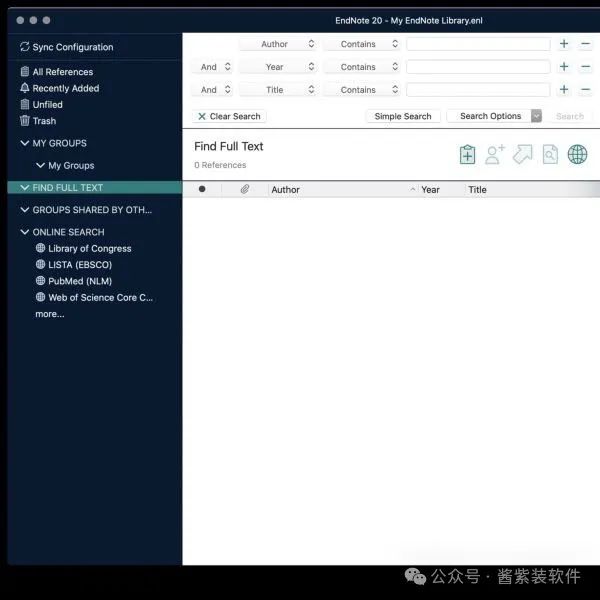
Task: Sort references by Year column
Action: 442,189
